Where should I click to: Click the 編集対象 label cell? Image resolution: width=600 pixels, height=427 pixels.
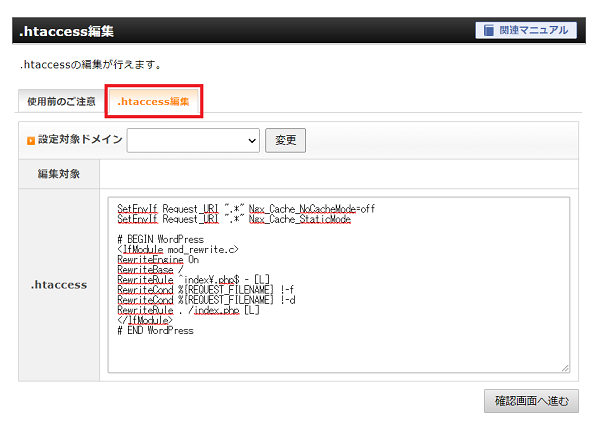pyautogui.click(x=59, y=174)
